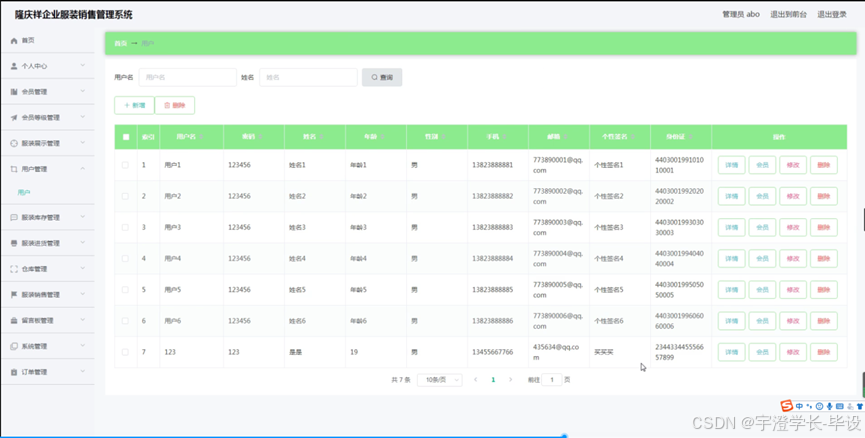Screen dimensions: 865x438
Task: Toggle the select-all checkbox in table header
Action: click(126, 137)
